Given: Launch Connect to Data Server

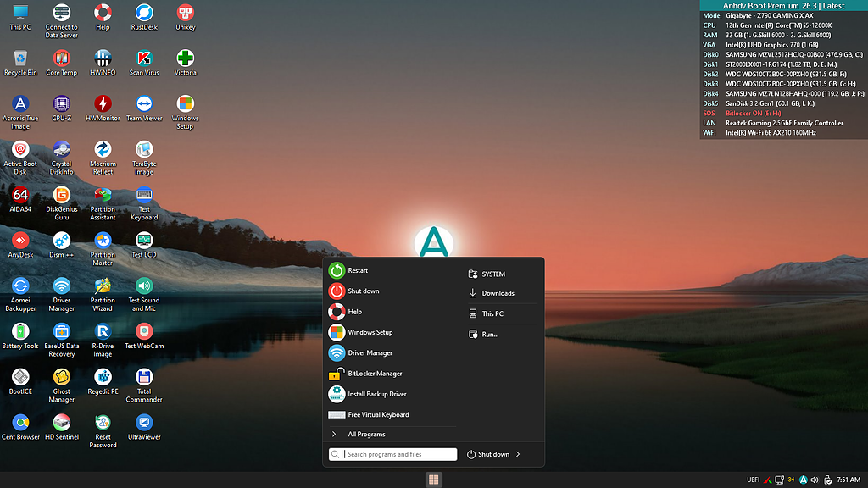Looking at the screenshot, I should pyautogui.click(x=61, y=21).
